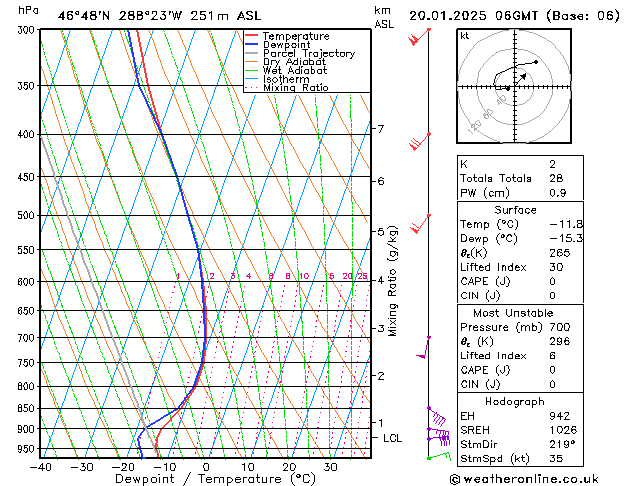The width and height of the screenshot is (629, 486).
Task: Click the 'Surface' section heading
Action: point(515,210)
